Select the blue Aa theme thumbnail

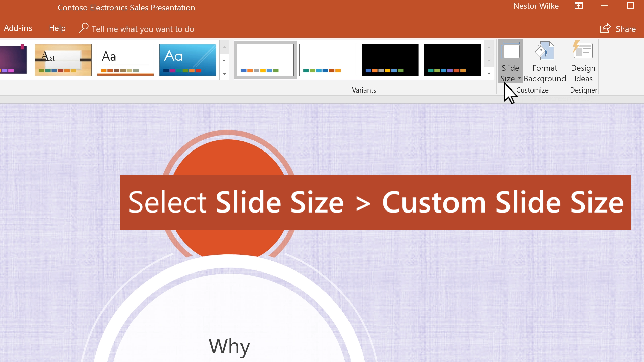(188, 60)
